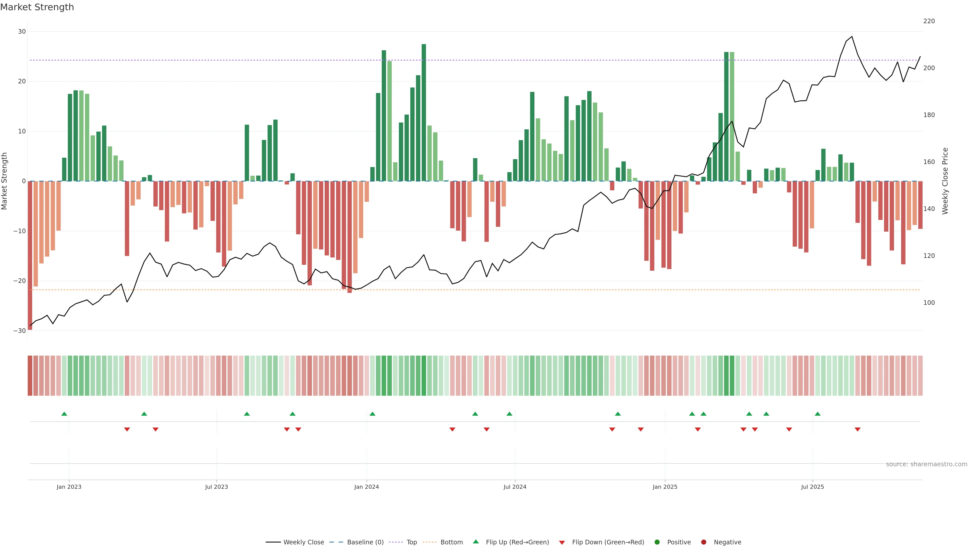980x551 pixels.
Task: Click the Market Strength chart title
Action: click(37, 7)
